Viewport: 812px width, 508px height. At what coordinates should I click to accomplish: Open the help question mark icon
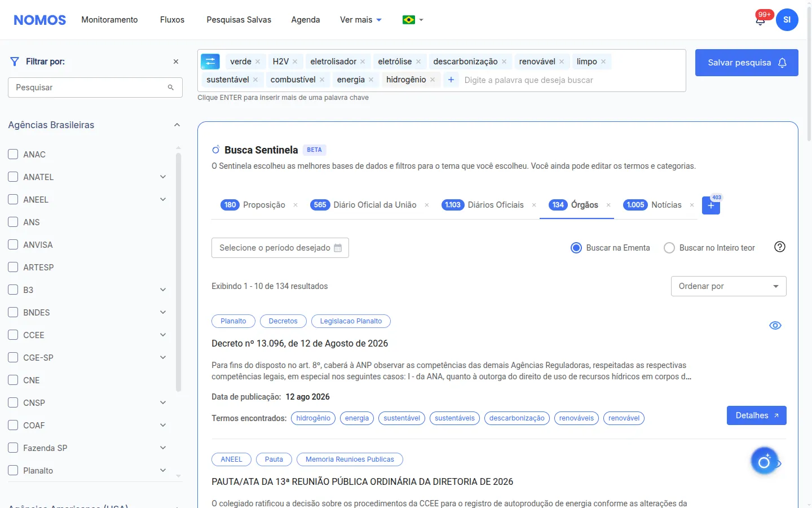[x=780, y=247]
